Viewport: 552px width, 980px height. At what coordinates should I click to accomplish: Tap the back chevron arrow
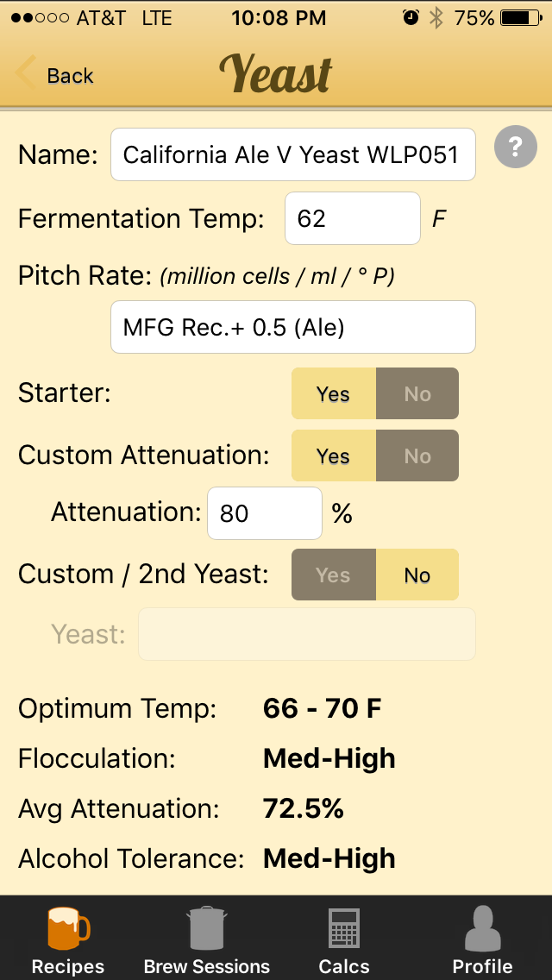26,72
